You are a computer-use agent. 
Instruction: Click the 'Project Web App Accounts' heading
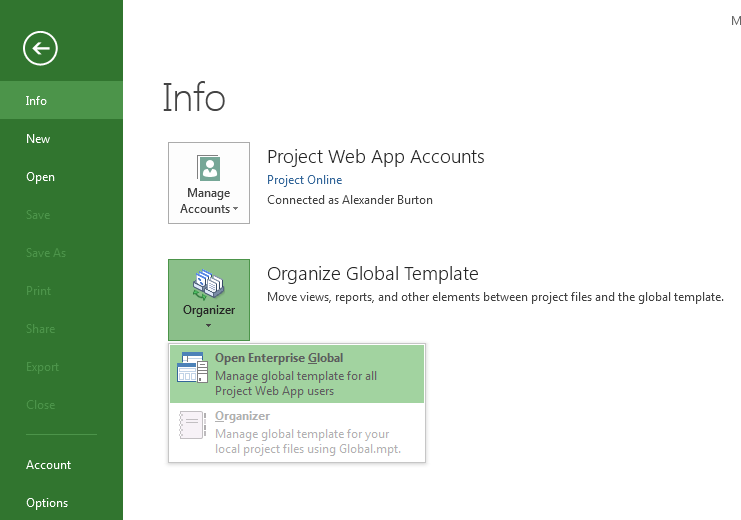(376, 156)
